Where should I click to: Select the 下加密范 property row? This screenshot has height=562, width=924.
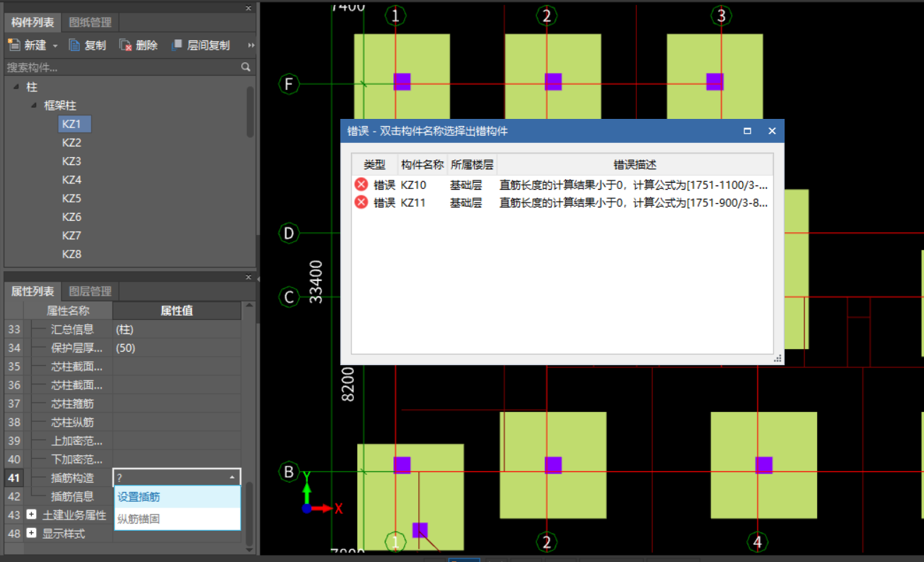point(122,459)
